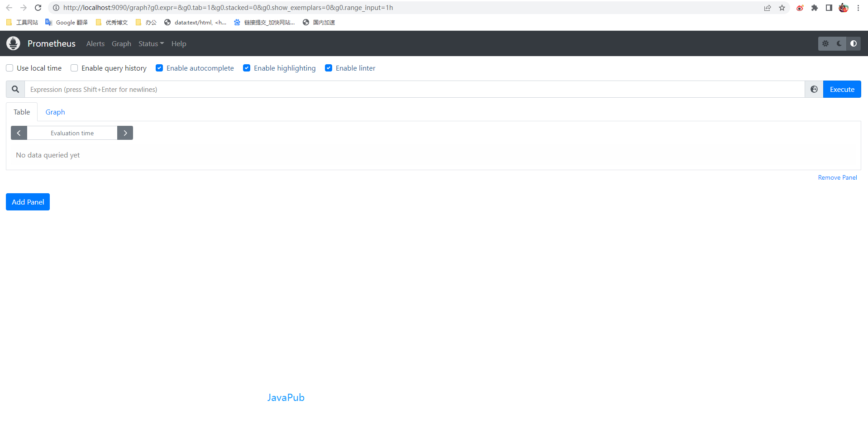Open the 工具网站 bookmark folder
Viewport: 868px width, 429px height.
22,22
